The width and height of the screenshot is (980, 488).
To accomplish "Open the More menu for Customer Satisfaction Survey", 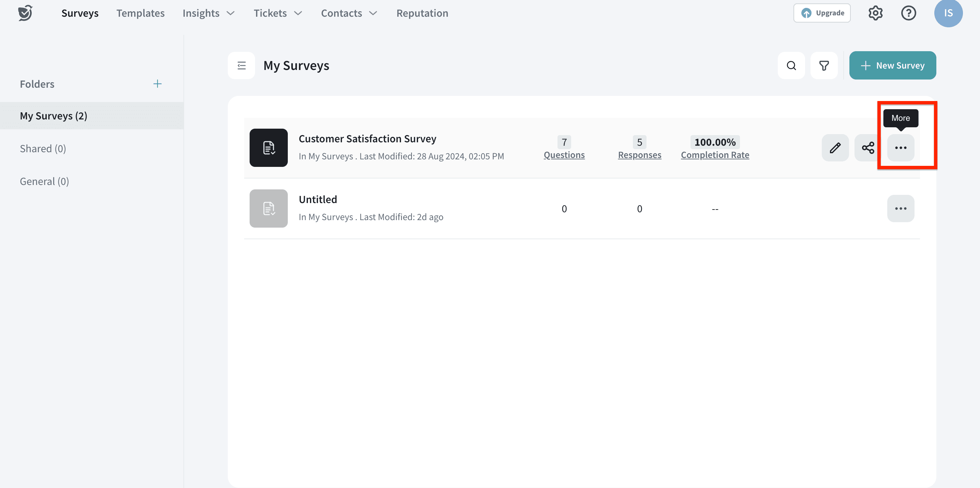I will 900,148.
